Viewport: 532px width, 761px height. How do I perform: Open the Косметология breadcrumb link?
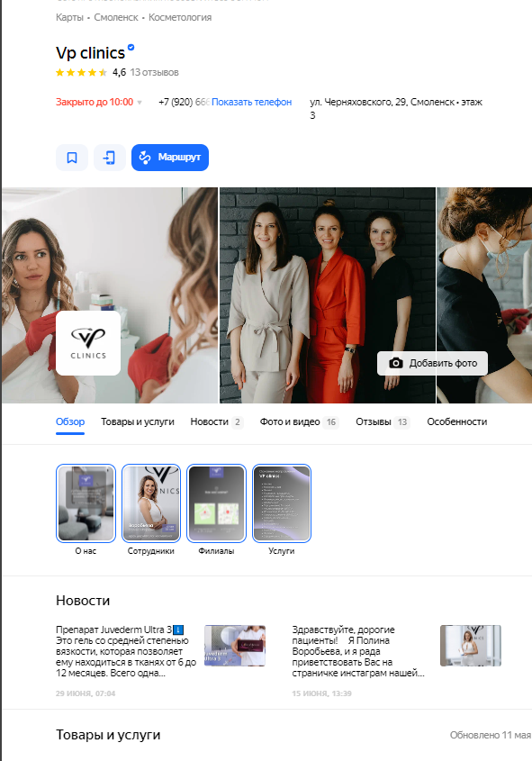[180, 17]
